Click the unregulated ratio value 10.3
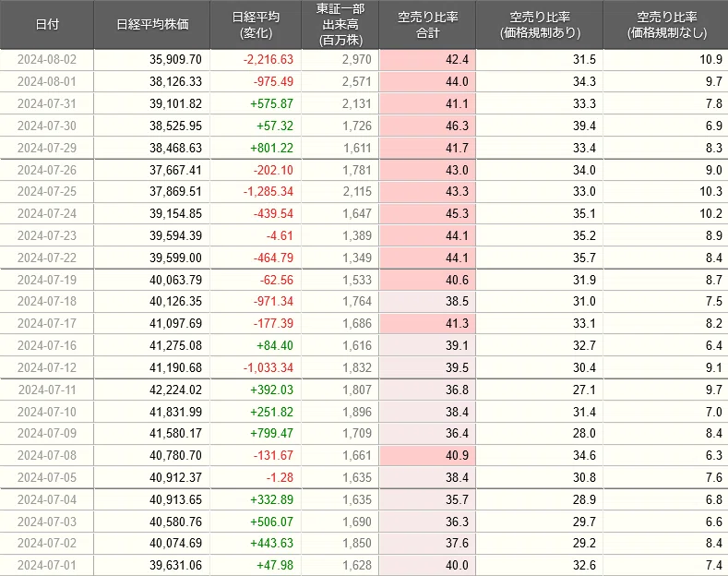The height and width of the screenshot is (576, 728). coord(710,191)
